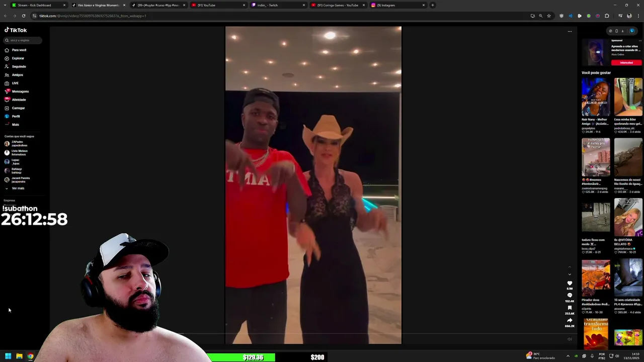Open Jacaré Pereira account
644x362 pixels.
(17, 180)
